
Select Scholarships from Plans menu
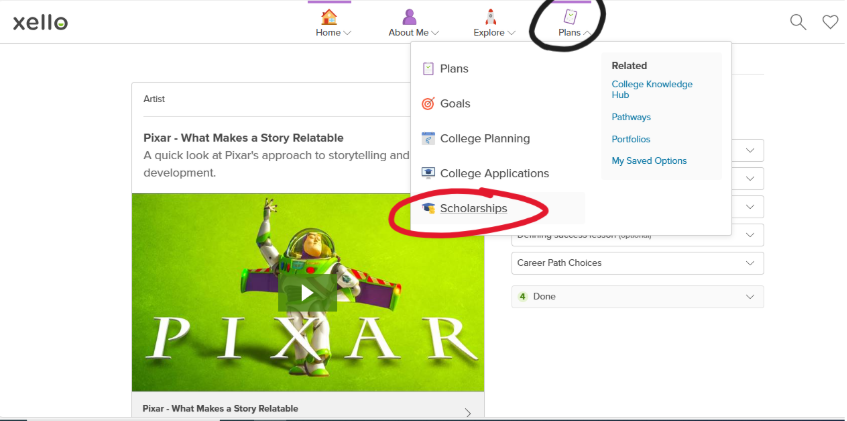pyautogui.click(x=473, y=208)
